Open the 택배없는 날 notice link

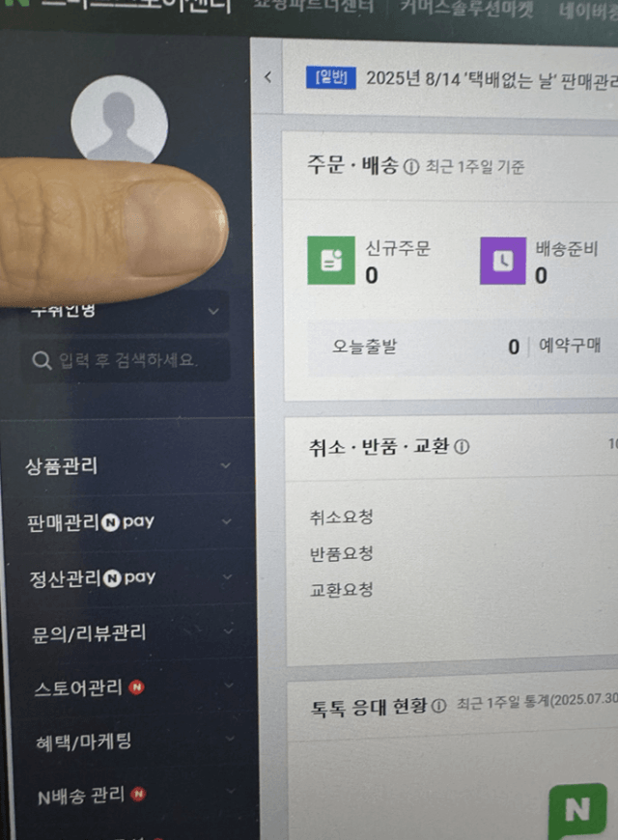(x=491, y=80)
